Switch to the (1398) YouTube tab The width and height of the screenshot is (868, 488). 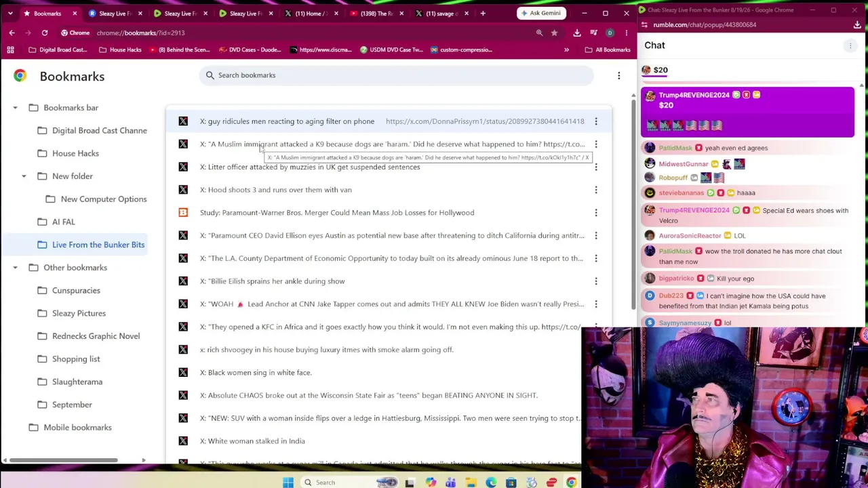375,14
